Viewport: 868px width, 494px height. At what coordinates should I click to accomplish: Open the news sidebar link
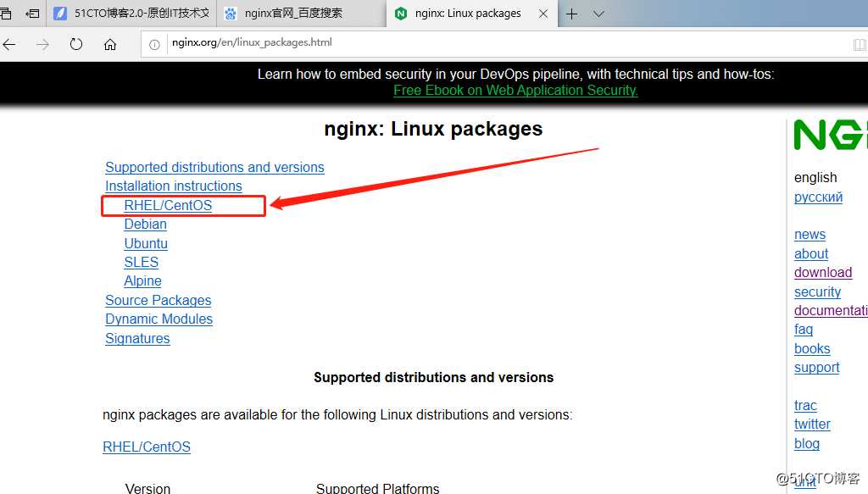coord(810,235)
